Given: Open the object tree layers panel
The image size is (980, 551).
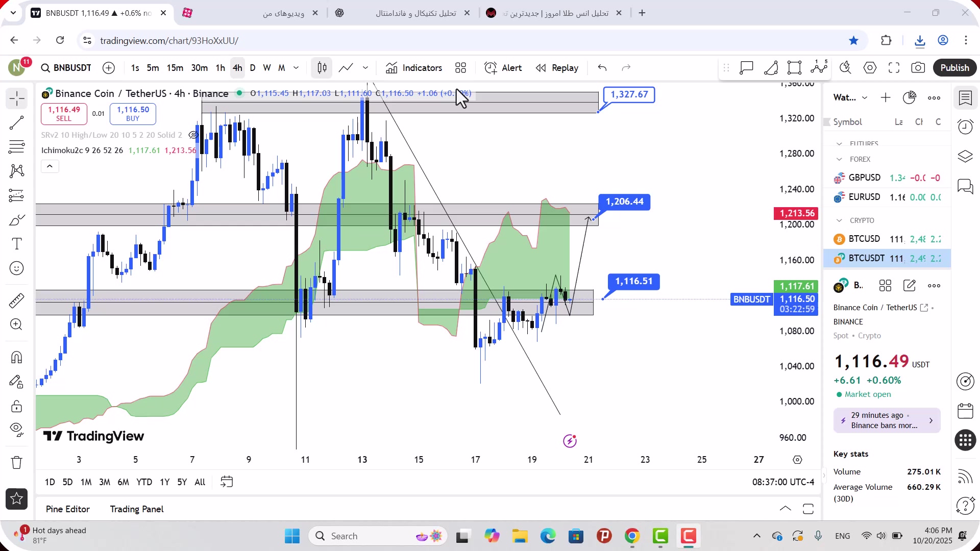Looking at the screenshot, I should tap(965, 157).
